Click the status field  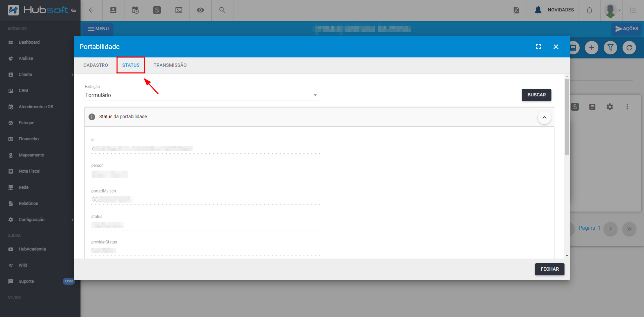tap(206, 225)
